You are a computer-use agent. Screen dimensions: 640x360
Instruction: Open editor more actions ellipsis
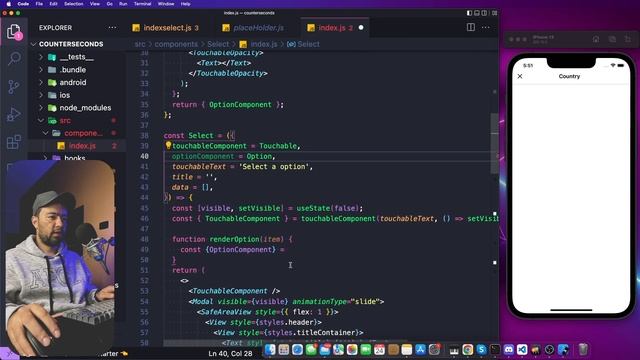click(485, 27)
